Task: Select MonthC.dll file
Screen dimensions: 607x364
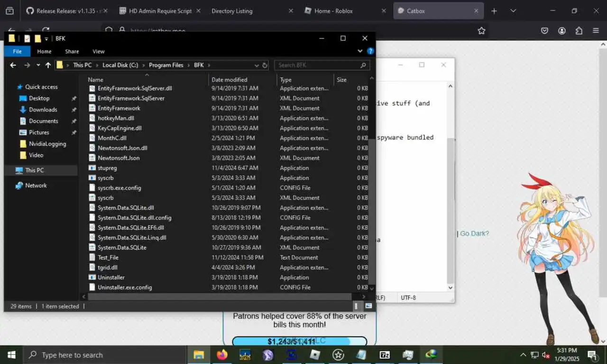Action: pyautogui.click(x=112, y=138)
